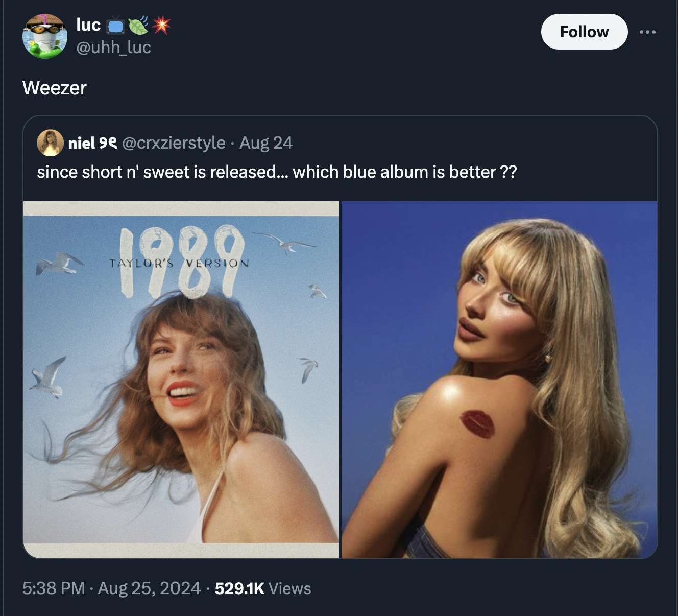Follow the luc account
Screen dimensions: 678x616
pos(584,32)
